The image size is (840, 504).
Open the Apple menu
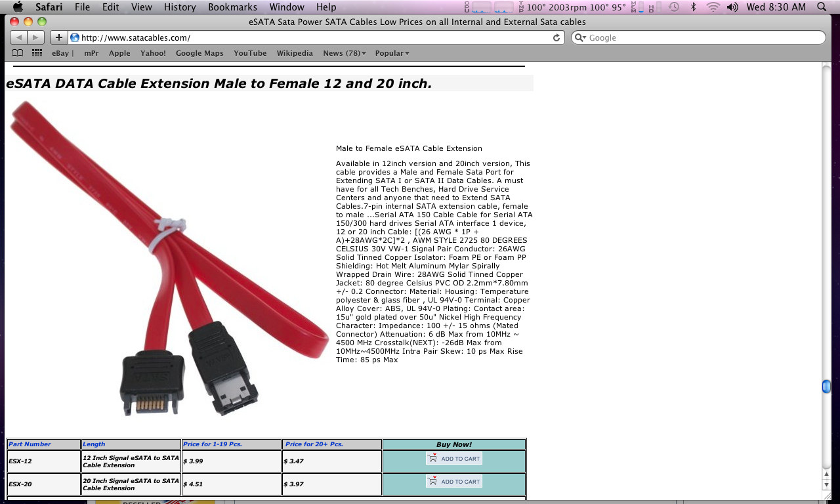(18, 7)
